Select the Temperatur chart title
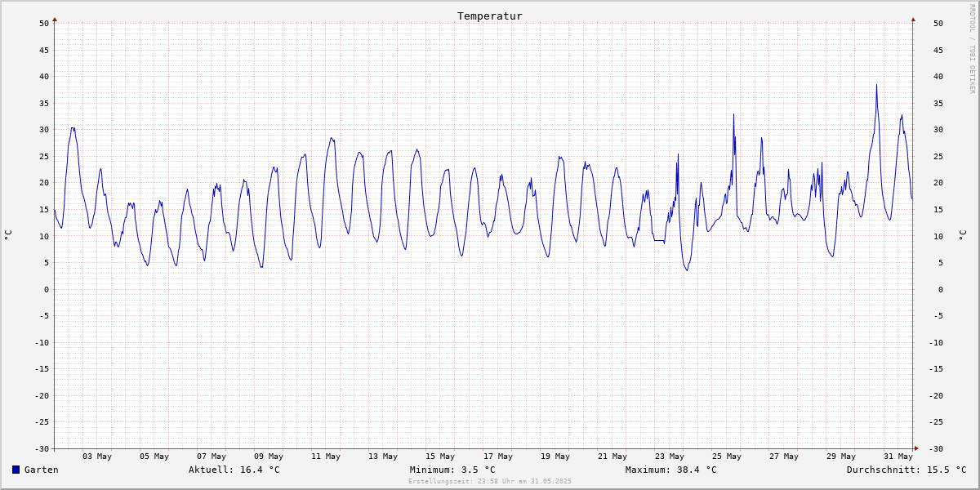This screenshot has height=490, width=980. (x=490, y=16)
